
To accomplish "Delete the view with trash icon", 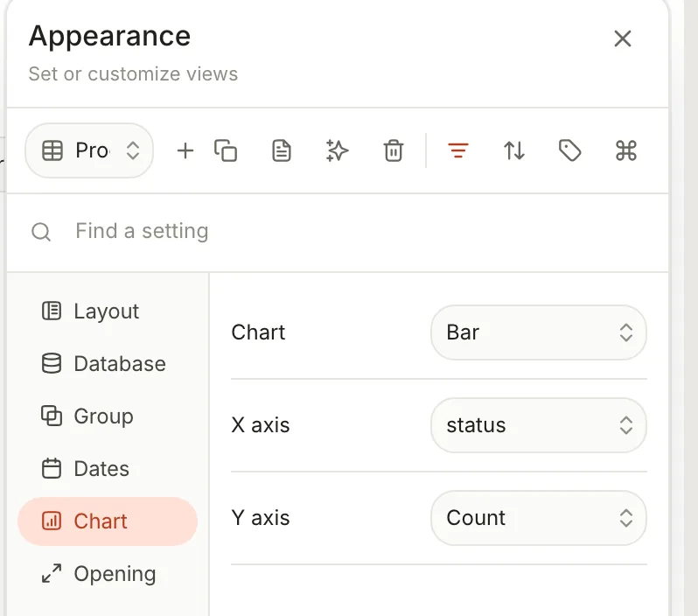I will (393, 150).
